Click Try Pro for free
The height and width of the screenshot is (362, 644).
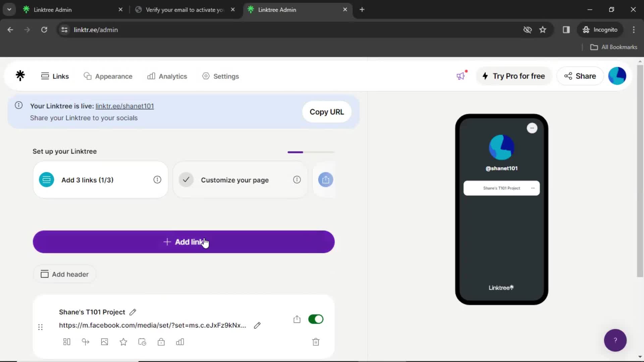[x=514, y=76]
